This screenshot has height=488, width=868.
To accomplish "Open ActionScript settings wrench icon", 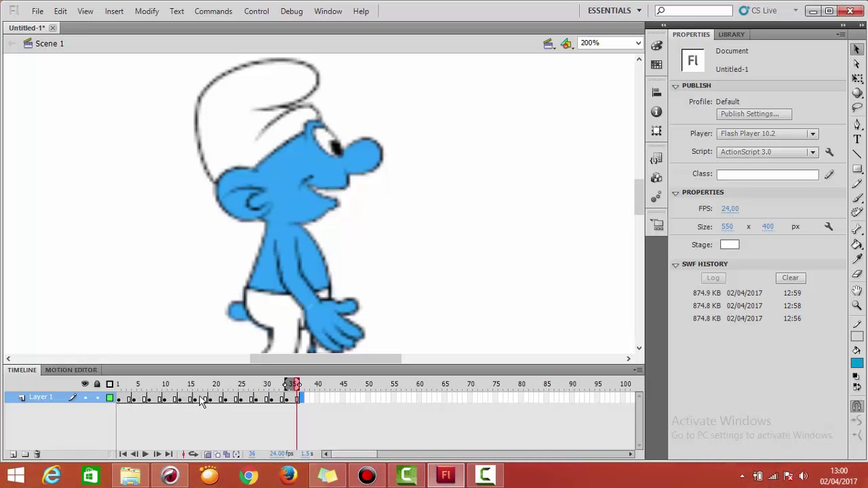I will coord(829,152).
